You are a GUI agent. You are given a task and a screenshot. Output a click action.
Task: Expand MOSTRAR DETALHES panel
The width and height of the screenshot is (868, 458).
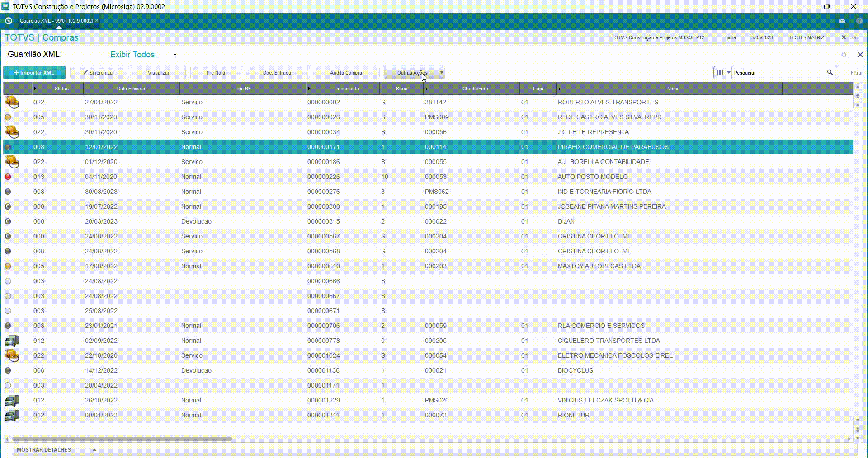(x=94, y=449)
